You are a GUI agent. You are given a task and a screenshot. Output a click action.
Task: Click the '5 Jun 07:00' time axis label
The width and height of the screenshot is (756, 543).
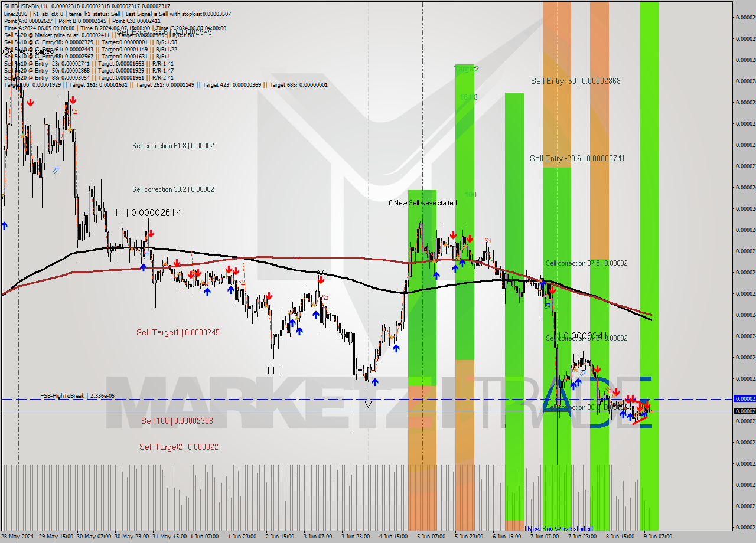pos(431,537)
